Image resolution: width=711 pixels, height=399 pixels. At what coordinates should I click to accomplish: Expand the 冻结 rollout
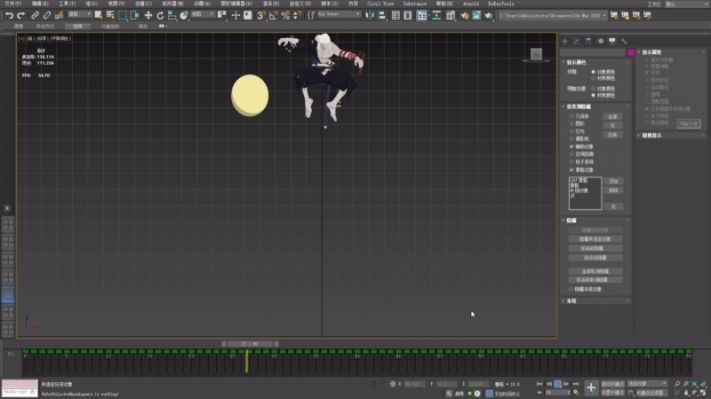(x=571, y=301)
